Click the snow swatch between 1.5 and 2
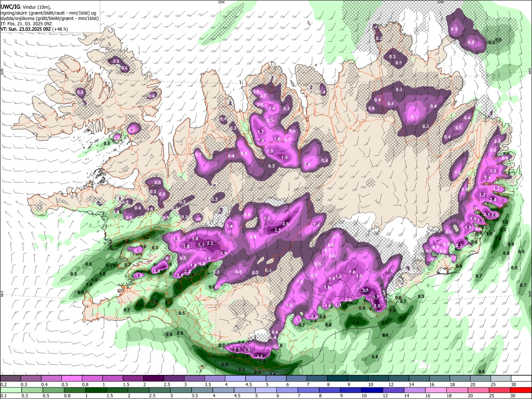 [133, 378]
